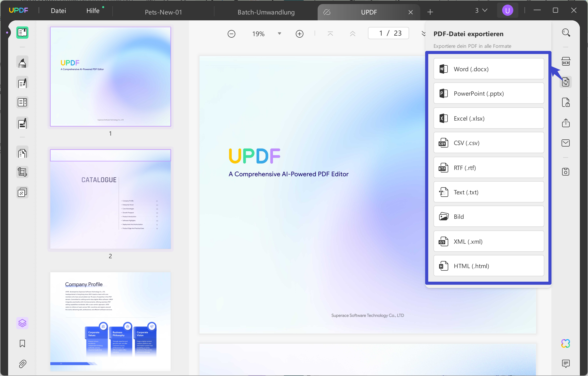The height and width of the screenshot is (376, 588).
Task: Click the Export PDF convert icon
Action: [566, 82]
